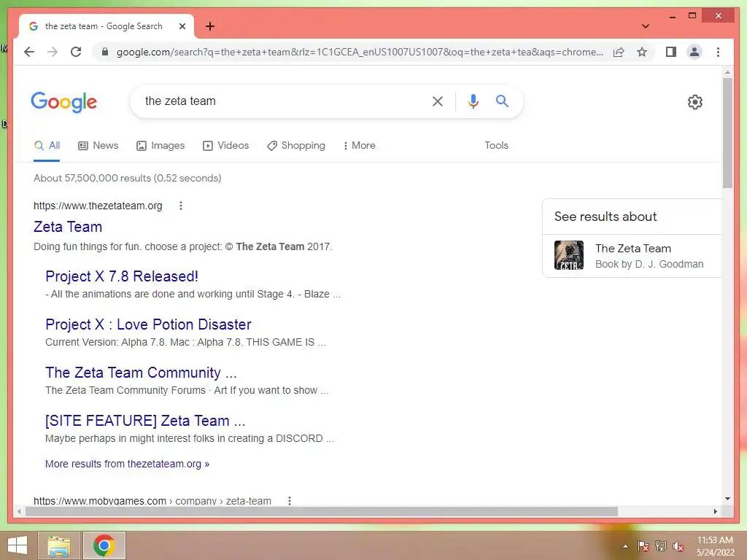Click the Google logo
The image size is (747, 560).
(x=64, y=102)
